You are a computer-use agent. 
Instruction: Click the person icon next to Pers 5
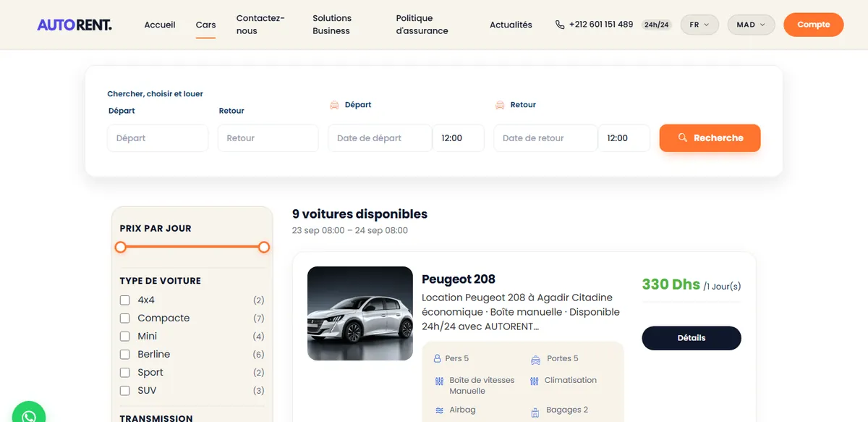pyautogui.click(x=437, y=359)
